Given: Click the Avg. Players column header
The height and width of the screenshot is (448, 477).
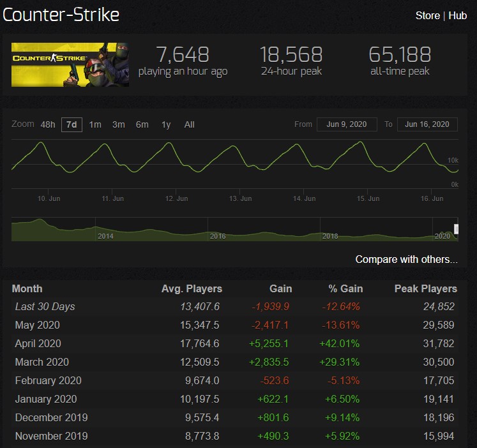Looking at the screenshot, I should coord(192,288).
